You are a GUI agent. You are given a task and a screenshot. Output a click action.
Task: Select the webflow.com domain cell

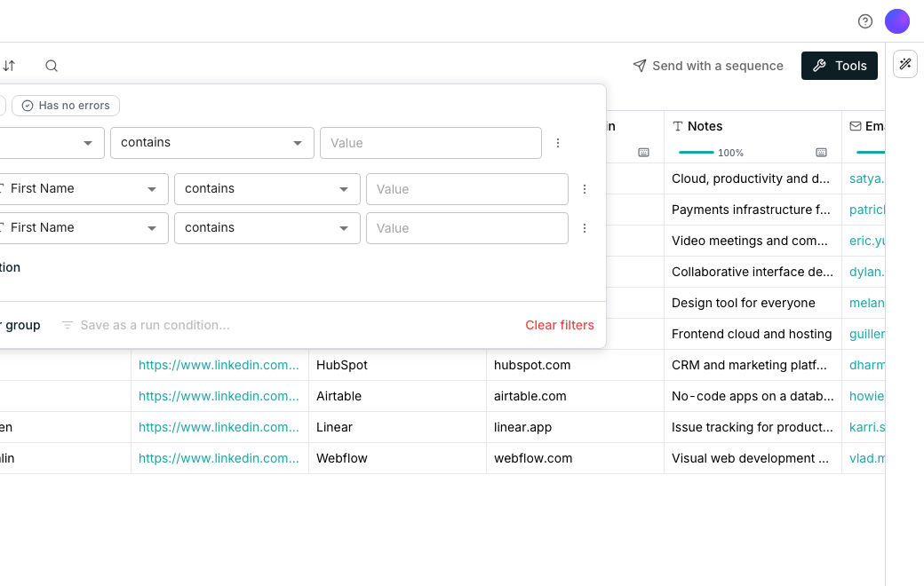pos(575,458)
